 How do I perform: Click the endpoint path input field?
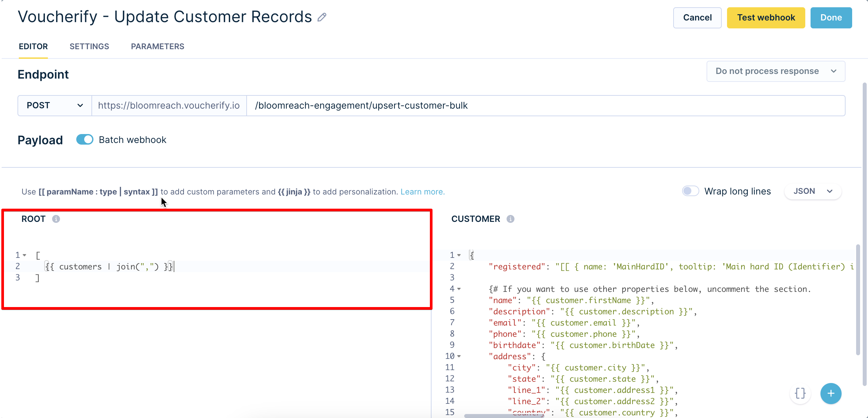(x=545, y=106)
